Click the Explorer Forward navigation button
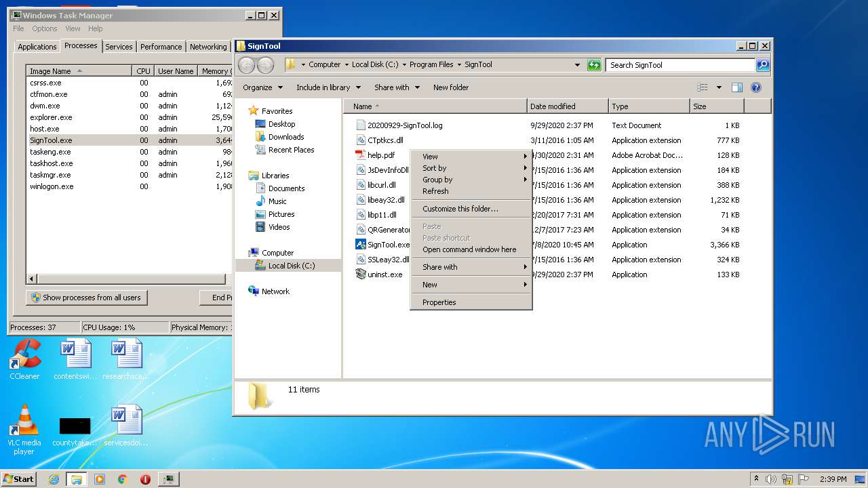 point(265,65)
